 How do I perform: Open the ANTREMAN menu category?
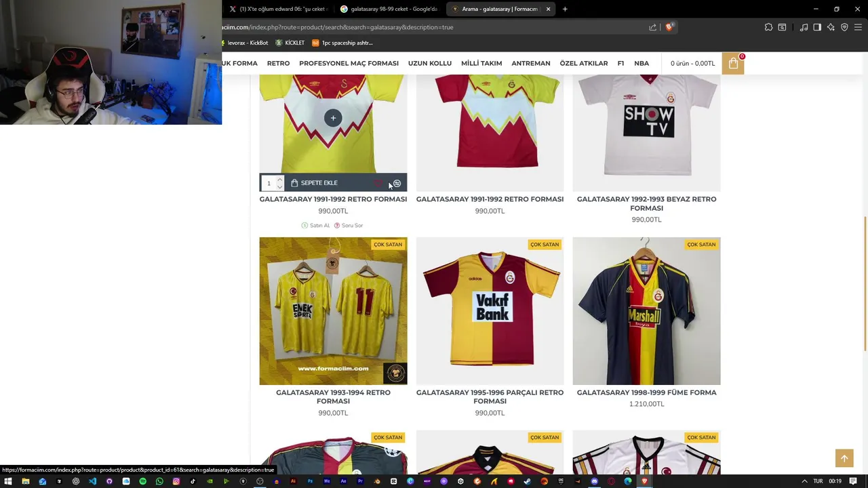(531, 63)
